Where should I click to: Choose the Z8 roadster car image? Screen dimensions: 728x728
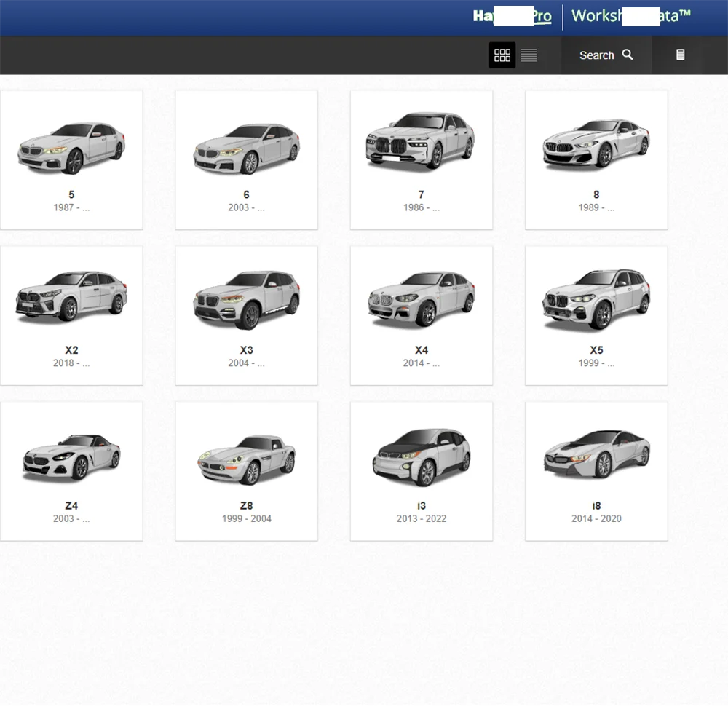(x=247, y=459)
